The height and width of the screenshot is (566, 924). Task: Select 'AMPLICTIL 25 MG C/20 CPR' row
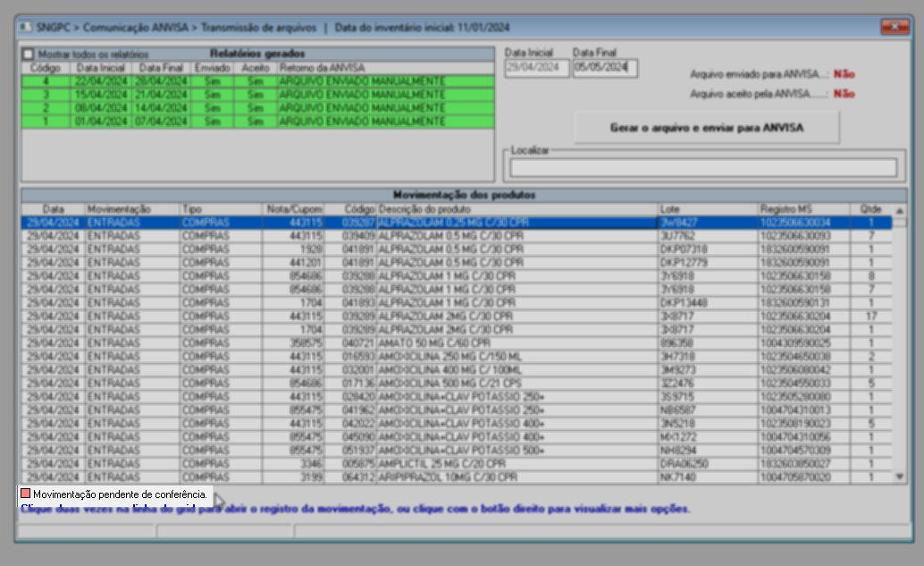(457, 464)
